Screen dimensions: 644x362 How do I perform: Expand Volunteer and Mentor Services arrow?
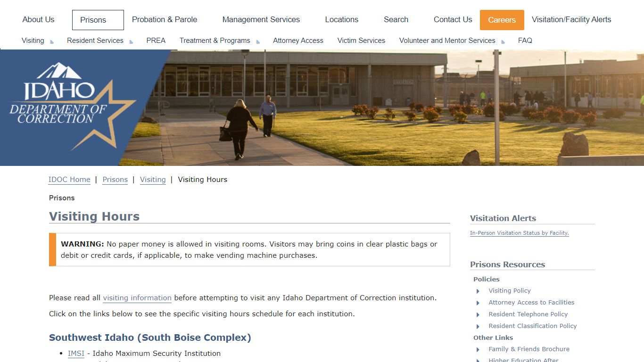[503, 42]
